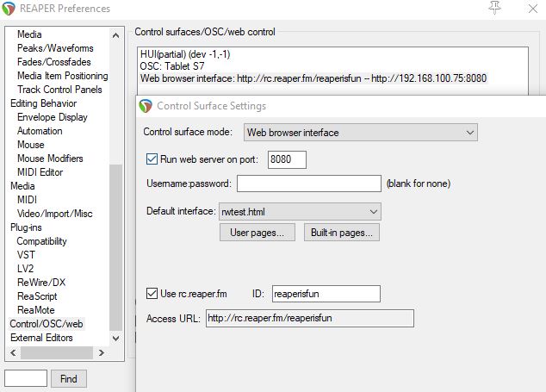Click the right arrow of the tree's horizontal scrollbar
This screenshot has width=546, height=392.
(x=102, y=353)
